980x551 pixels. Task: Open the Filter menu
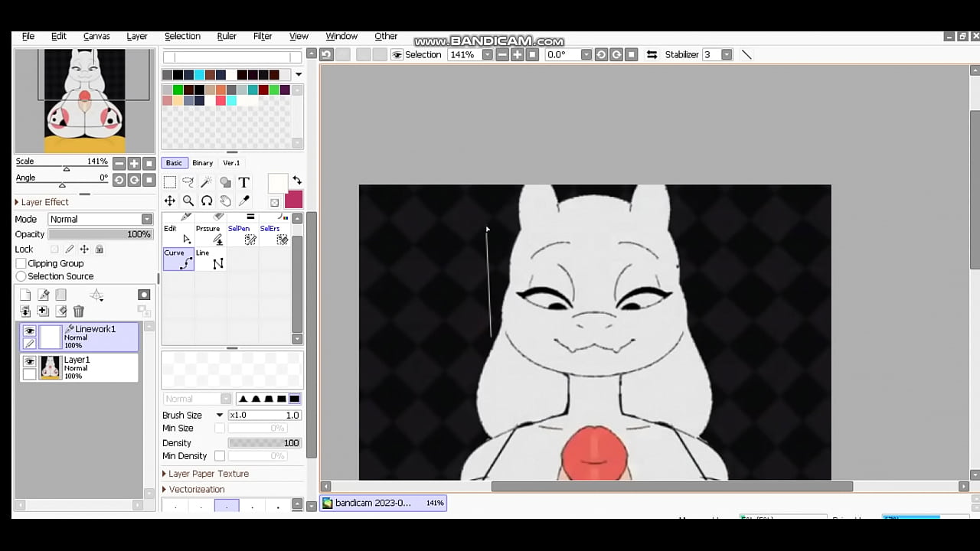click(x=263, y=36)
